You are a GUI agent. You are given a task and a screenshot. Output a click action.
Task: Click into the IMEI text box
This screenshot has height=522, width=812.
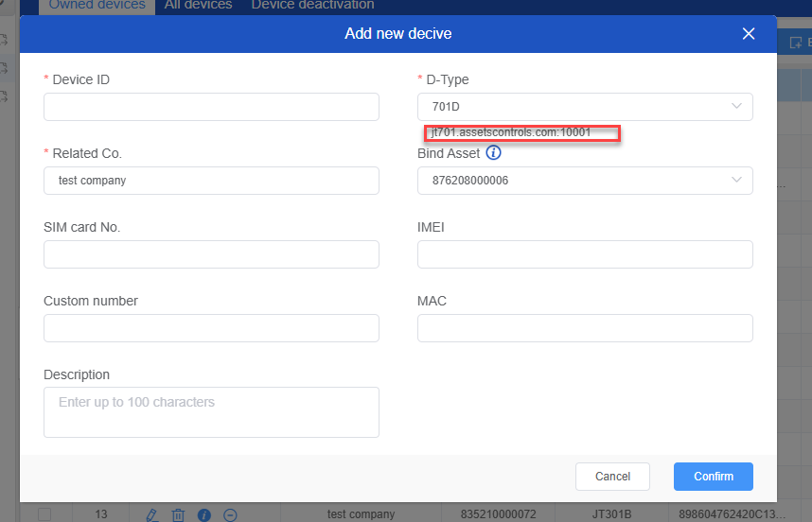pyautogui.click(x=585, y=254)
